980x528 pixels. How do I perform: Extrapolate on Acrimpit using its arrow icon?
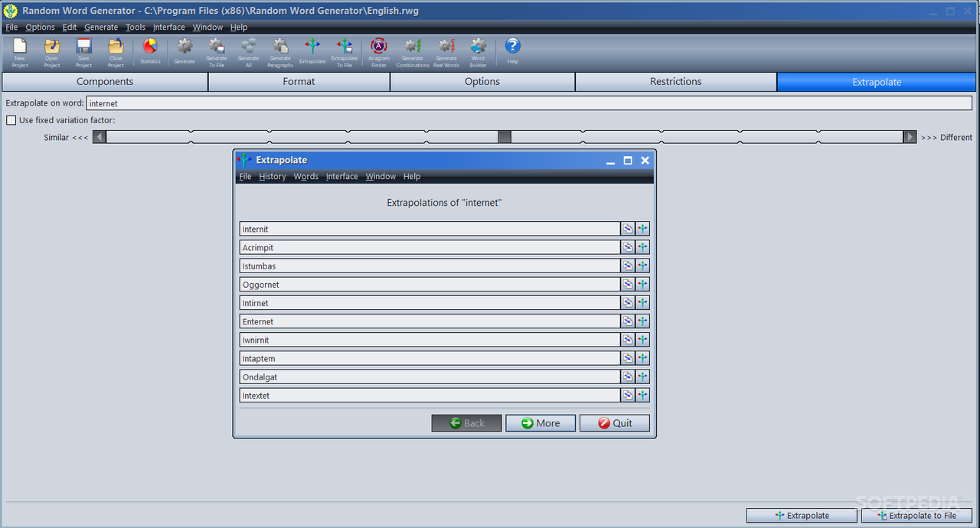click(x=643, y=247)
